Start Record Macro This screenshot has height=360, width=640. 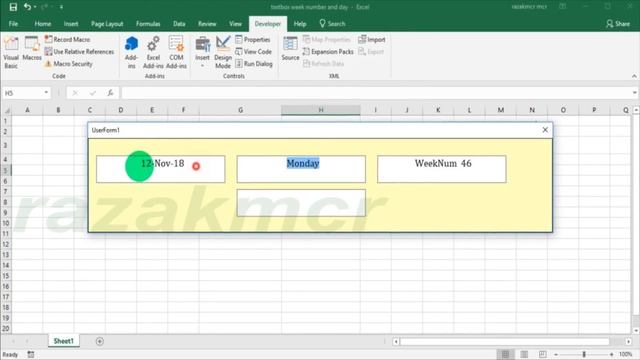tap(68, 40)
